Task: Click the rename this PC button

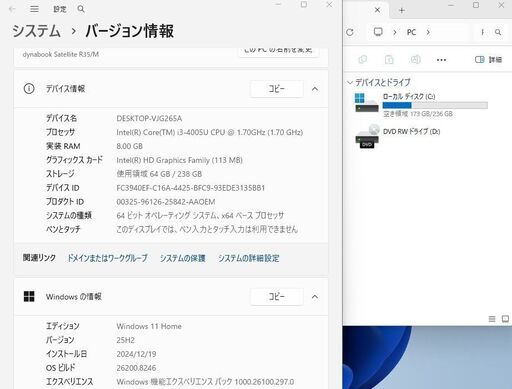Action: [278, 52]
